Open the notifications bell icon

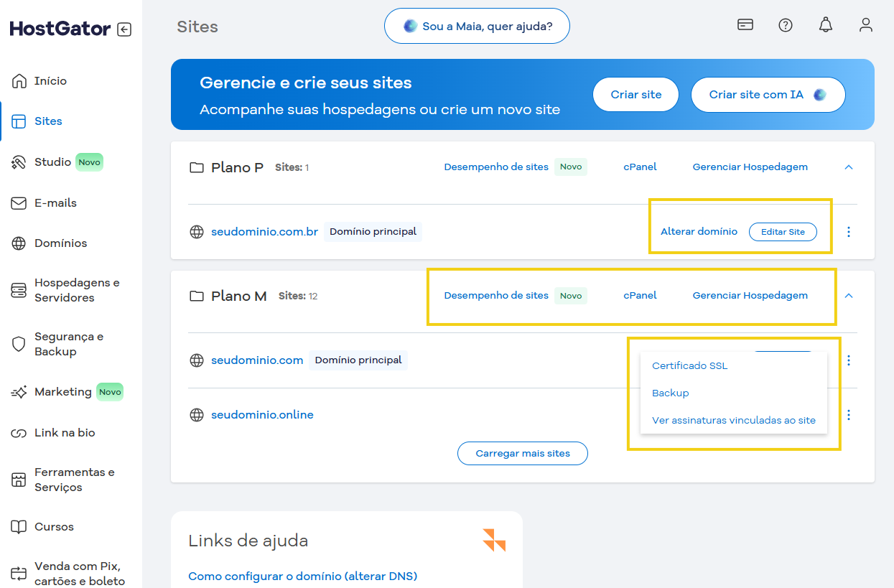(826, 25)
